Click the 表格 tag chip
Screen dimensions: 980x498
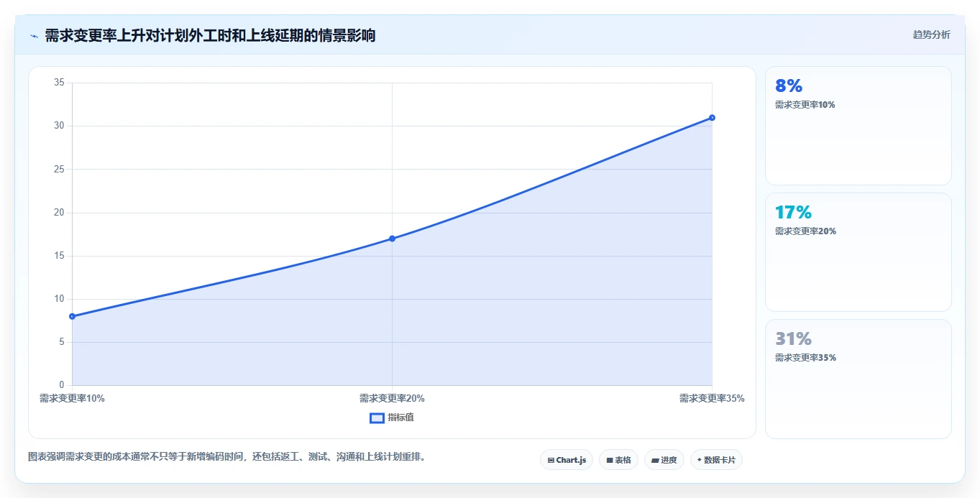[618, 460]
